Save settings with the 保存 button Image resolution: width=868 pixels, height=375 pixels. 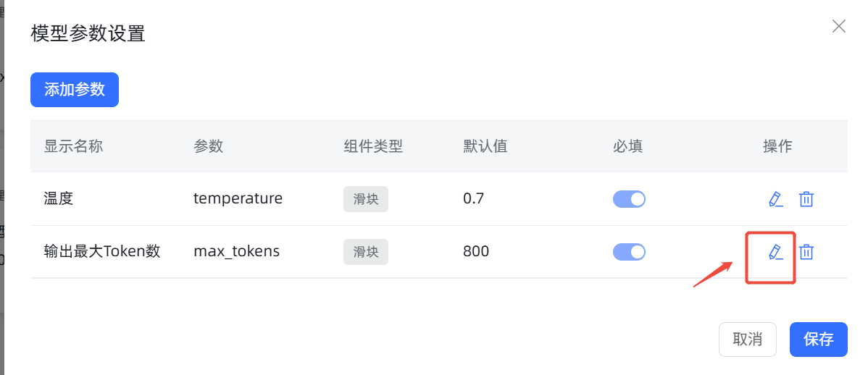coord(819,340)
